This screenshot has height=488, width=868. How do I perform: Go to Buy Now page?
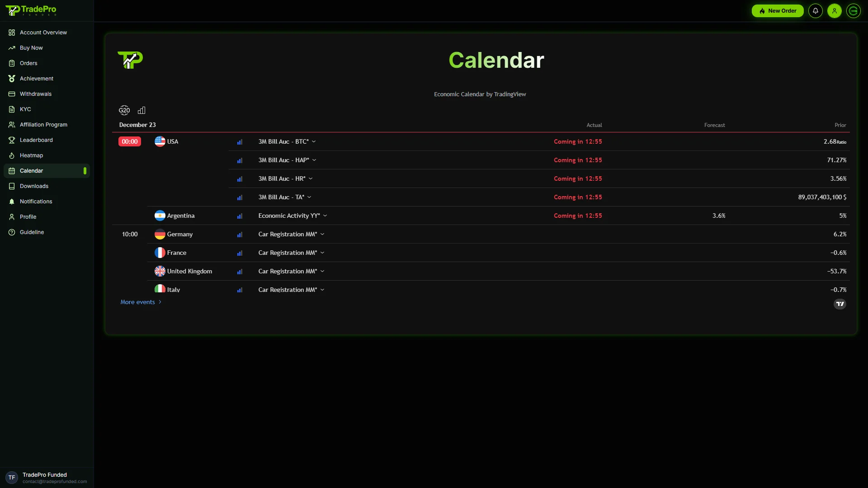click(47, 48)
